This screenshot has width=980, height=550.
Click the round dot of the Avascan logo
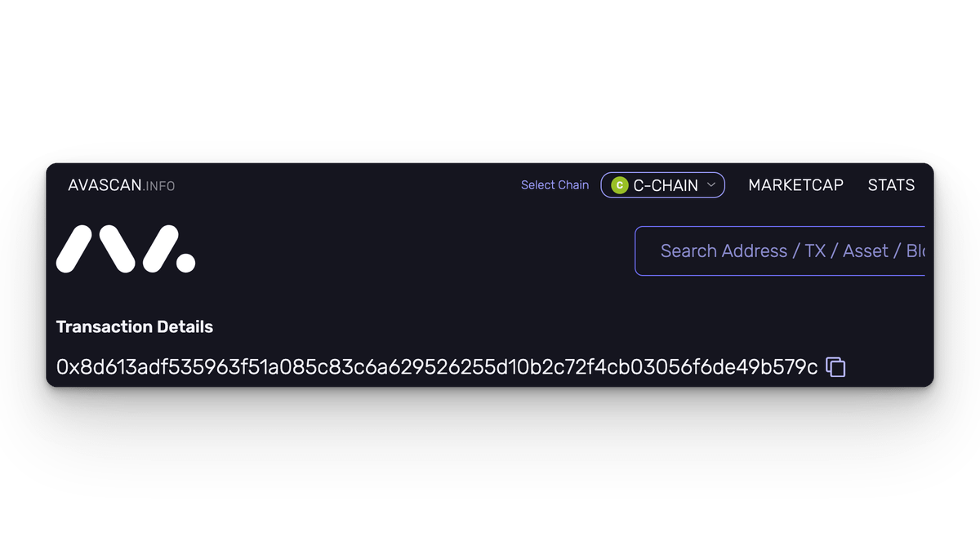tap(185, 262)
